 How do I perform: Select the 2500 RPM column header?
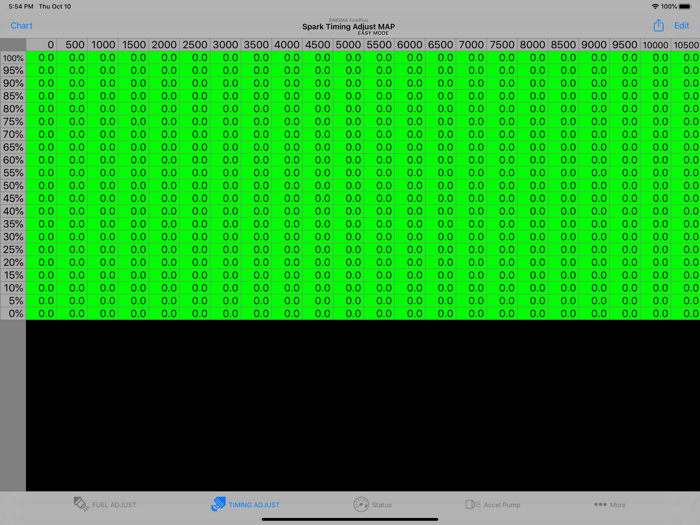pyautogui.click(x=195, y=45)
